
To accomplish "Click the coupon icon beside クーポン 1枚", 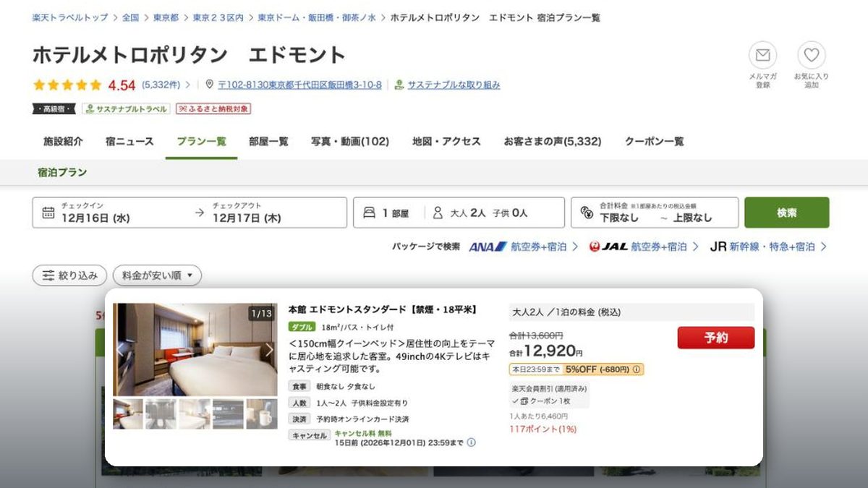I will tap(524, 401).
